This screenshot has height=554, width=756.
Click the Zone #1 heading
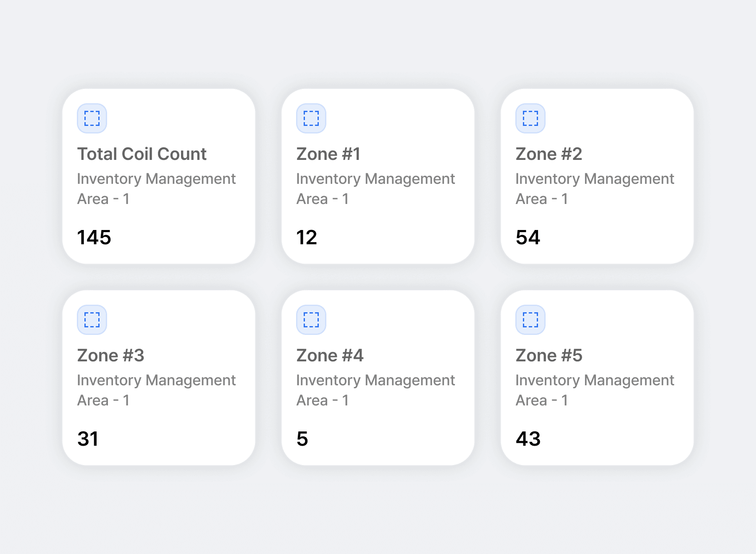tap(328, 154)
